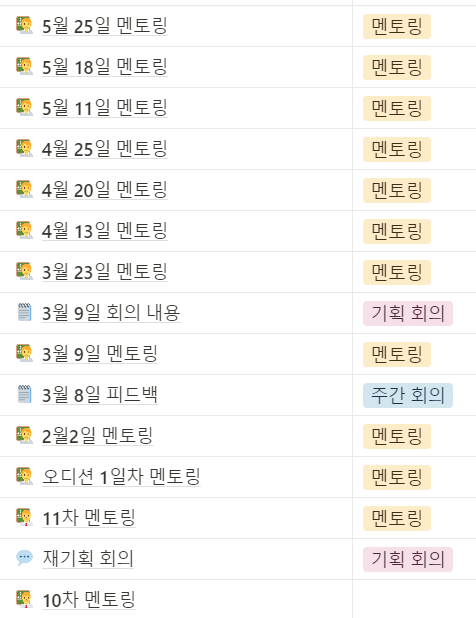Click the notepad icon beside 3월 9일 회의 내용
This screenshot has height=618, width=476.
(x=24, y=312)
